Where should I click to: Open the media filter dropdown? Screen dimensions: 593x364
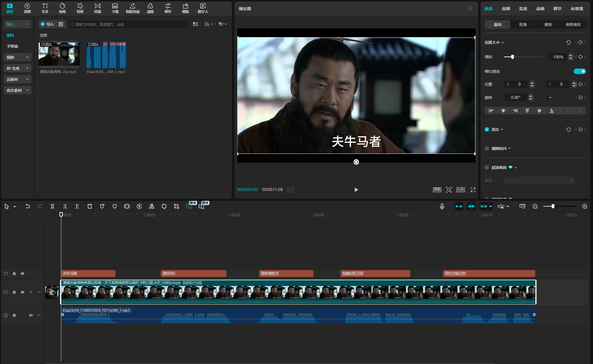[x=222, y=24]
